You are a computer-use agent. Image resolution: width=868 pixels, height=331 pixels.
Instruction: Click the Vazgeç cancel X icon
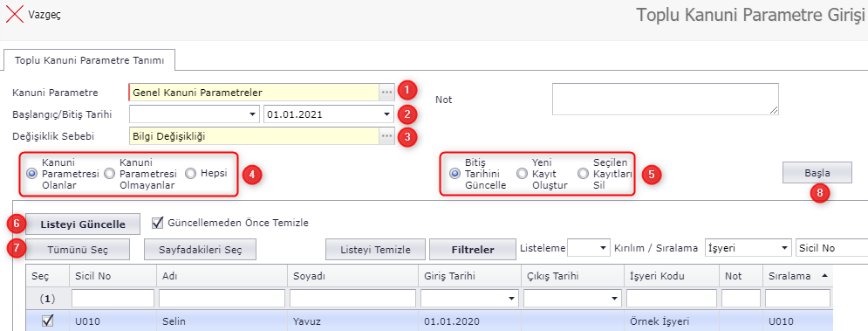pyautogui.click(x=14, y=15)
